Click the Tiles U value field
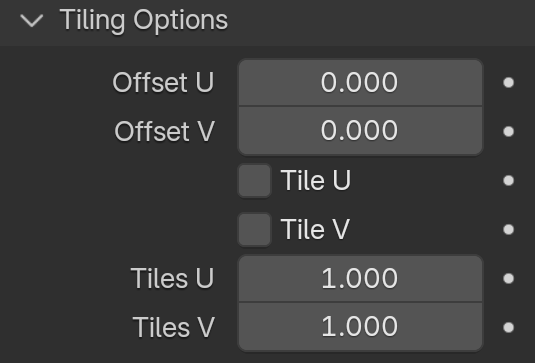Image resolution: width=535 pixels, height=363 pixels. (360, 279)
